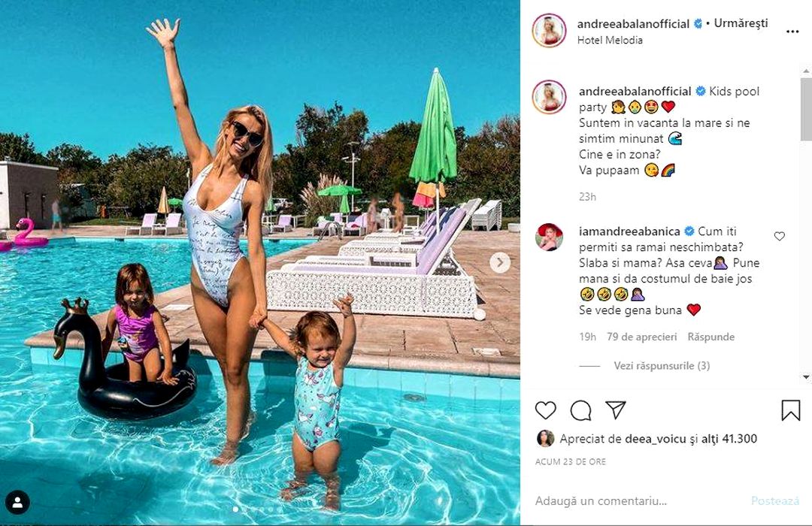Toggle the Urmărești follow status
This screenshot has width=812, height=526.
click(741, 23)
